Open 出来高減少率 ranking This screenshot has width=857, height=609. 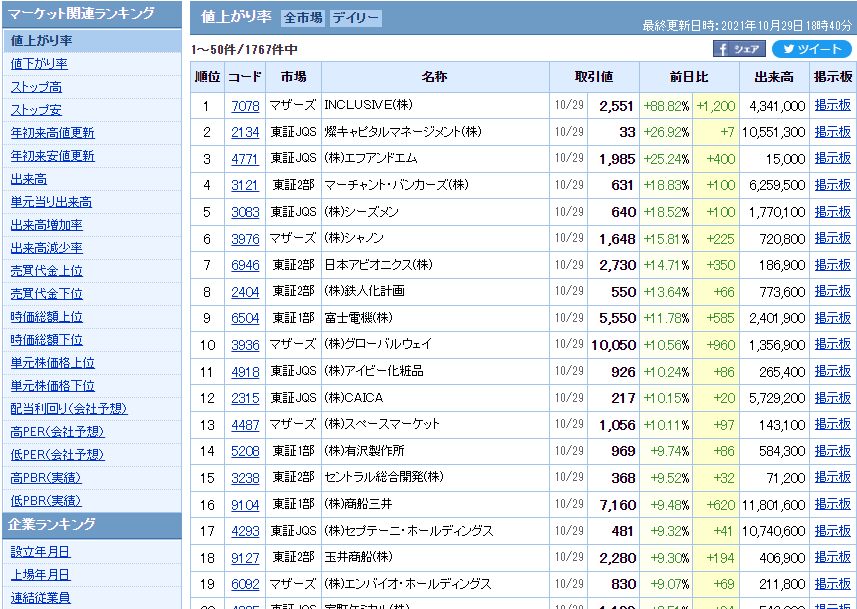(46, 248)
